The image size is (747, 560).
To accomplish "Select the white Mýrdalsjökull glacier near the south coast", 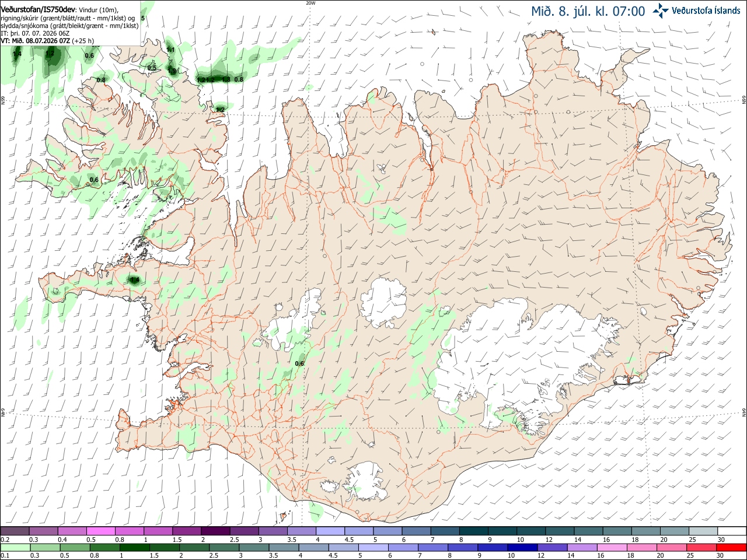I will click(364, 481).
